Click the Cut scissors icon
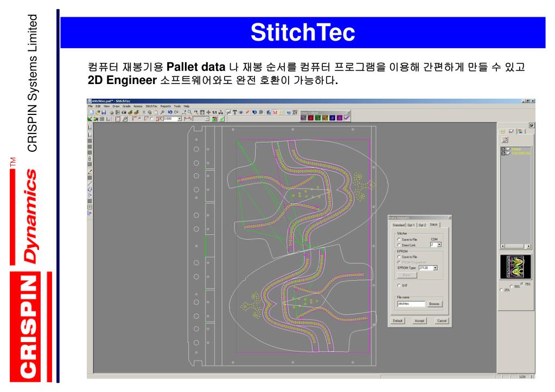 [144, 112]
